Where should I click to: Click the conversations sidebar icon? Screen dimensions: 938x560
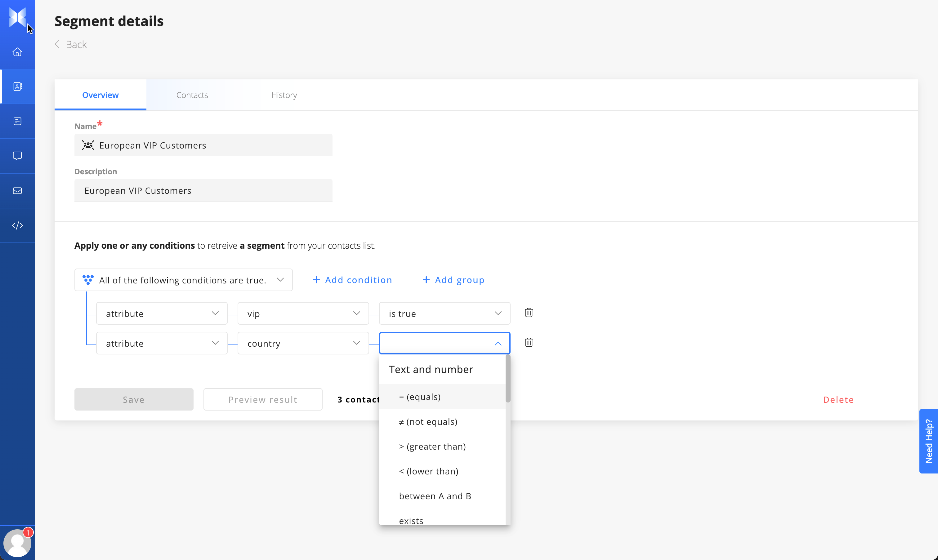17,156
